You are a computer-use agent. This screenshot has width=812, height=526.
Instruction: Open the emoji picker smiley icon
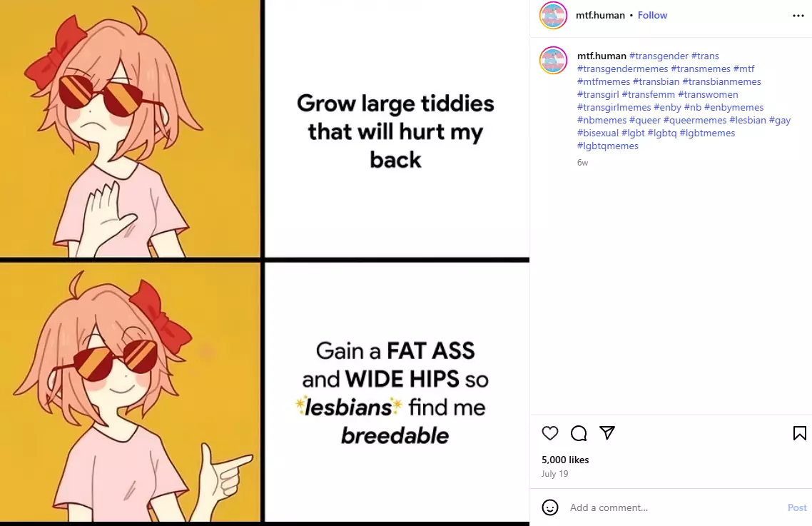pos(550,507)
